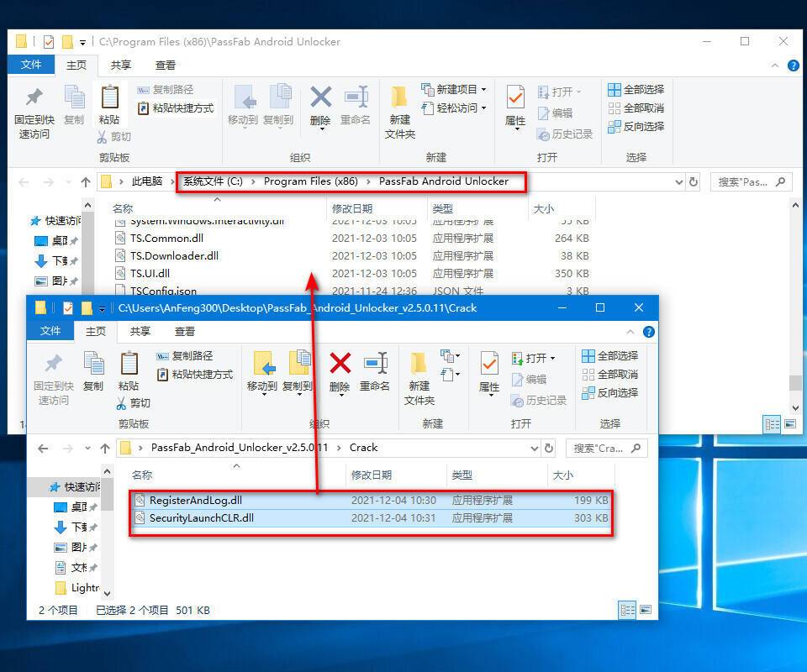Switch to details view in Crack window status bar
The height and width of the screenshot is (672, 807).
tap(627, 609)
